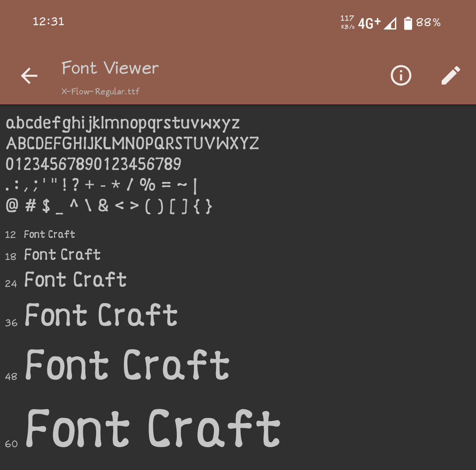Screen dimensions: 476x470
Task: Tap the size 12 Font Craft preview
Action: tap(49, 234)
